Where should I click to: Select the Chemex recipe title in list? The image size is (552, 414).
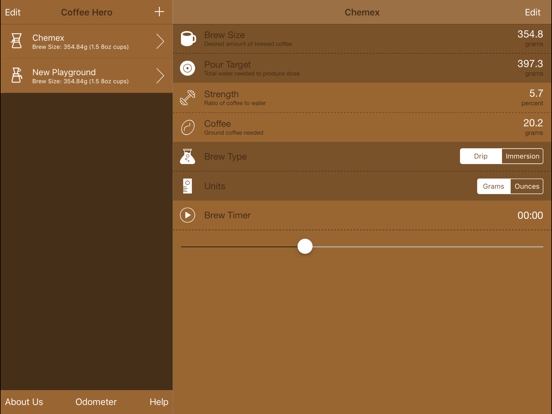point(48,38)
